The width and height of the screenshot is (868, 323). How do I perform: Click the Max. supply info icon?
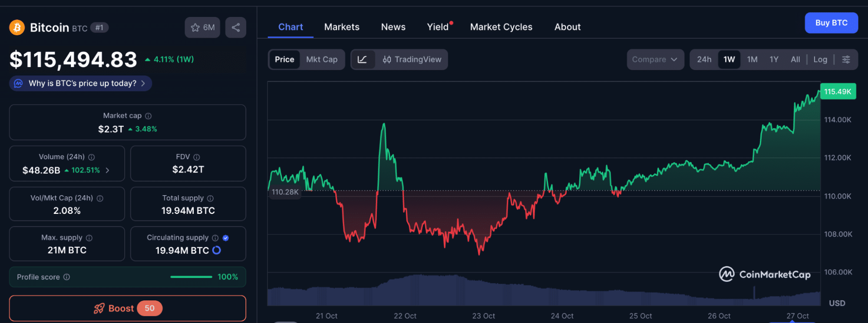coord(89,238)
